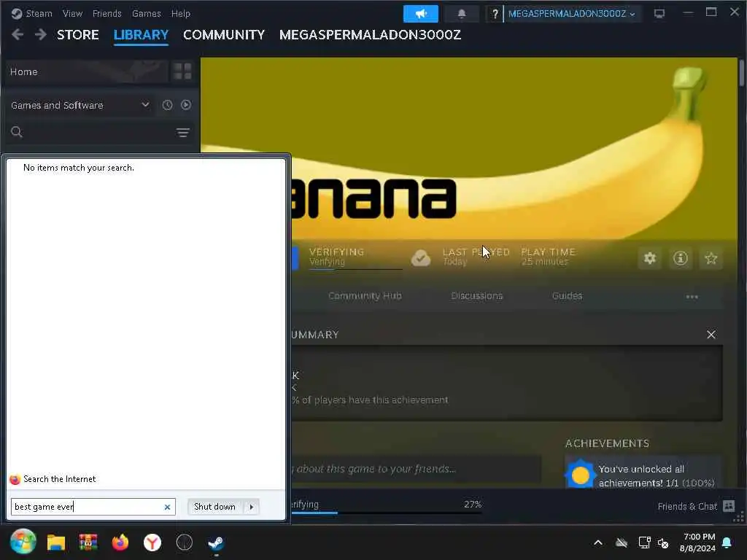Screen dimensions: 747x560
Task: Sort by recent activity clock icon
Action: click(167, 105)
